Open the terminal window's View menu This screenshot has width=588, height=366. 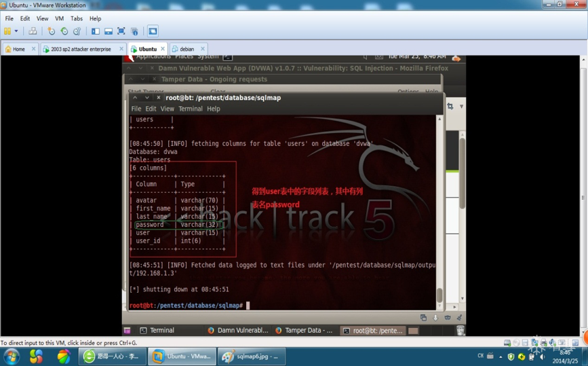168,109
